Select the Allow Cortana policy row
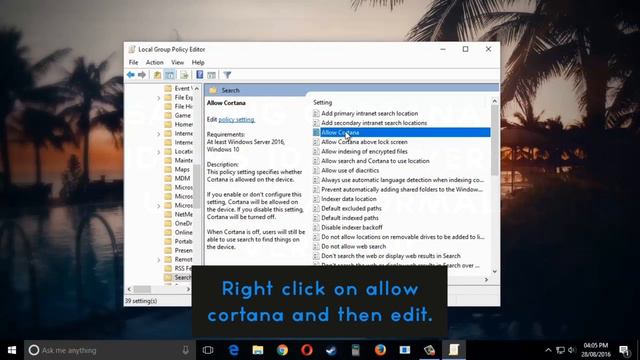Image resolution: width=640 pixels, height=360 pixels. (x=402, y=132)
